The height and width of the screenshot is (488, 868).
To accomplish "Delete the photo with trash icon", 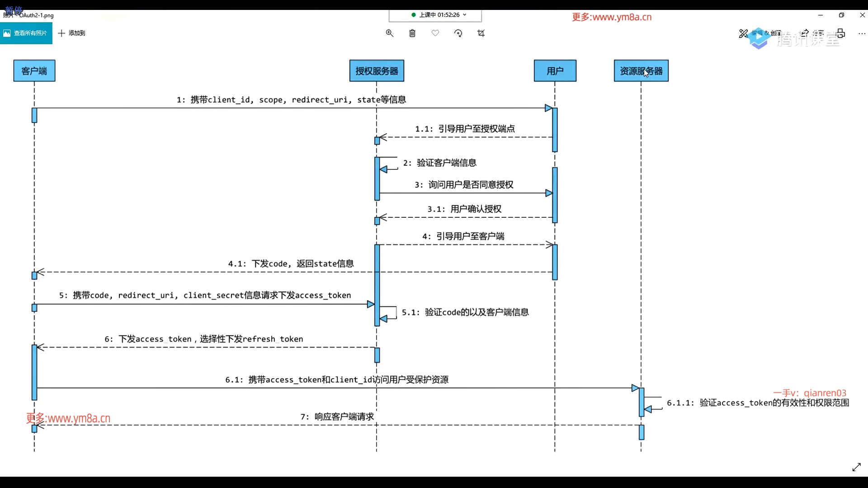I will point(412,33).
